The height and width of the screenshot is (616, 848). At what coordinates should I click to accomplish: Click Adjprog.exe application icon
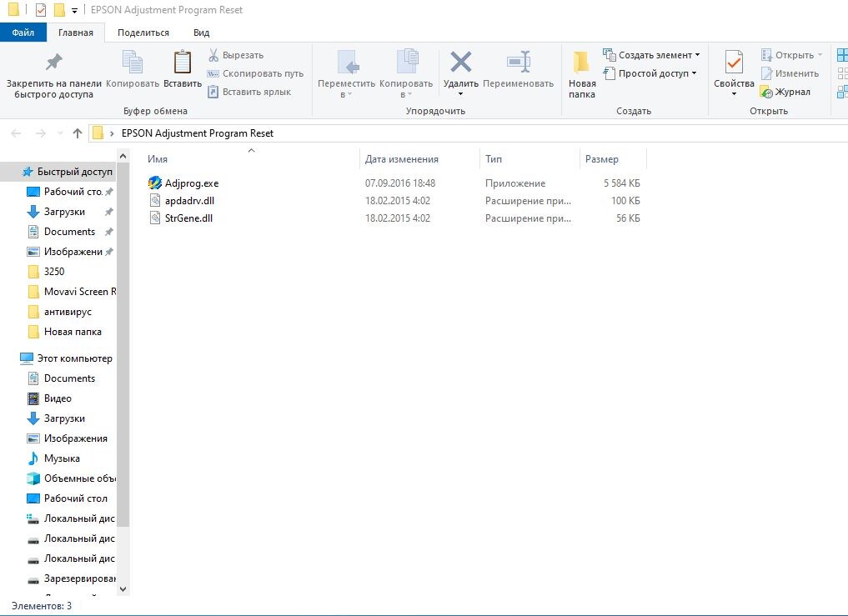154,183
